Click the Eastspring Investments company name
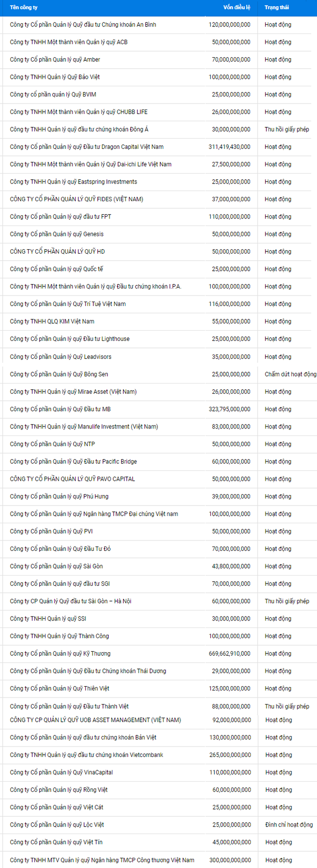 pos(74,182)
